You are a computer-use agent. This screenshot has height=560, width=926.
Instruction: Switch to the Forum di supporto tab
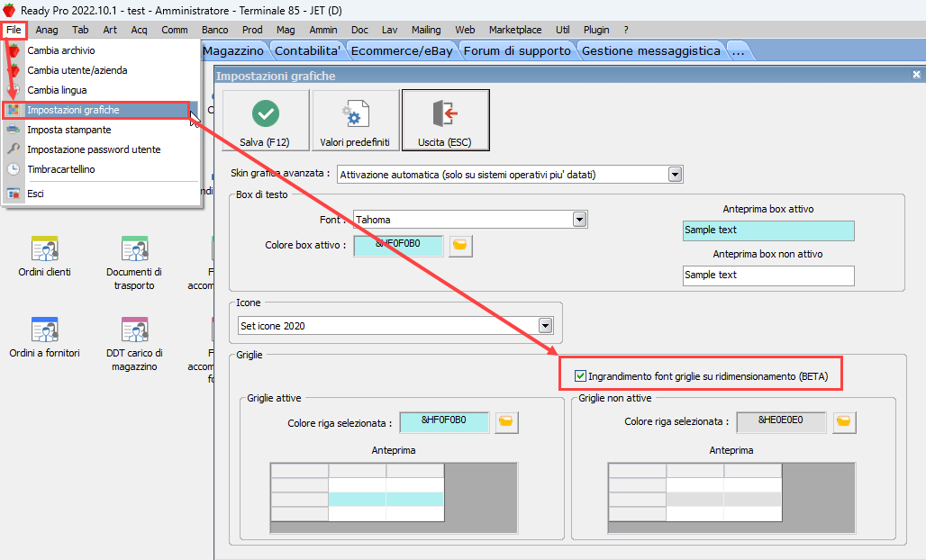click(x=517, y=50)
